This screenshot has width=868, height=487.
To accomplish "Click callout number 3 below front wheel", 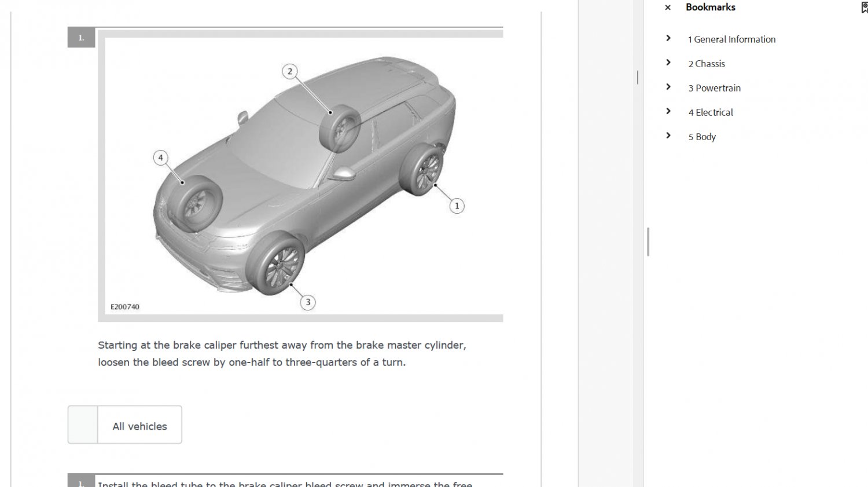I will pyautogui.click(x=308, y=302).
